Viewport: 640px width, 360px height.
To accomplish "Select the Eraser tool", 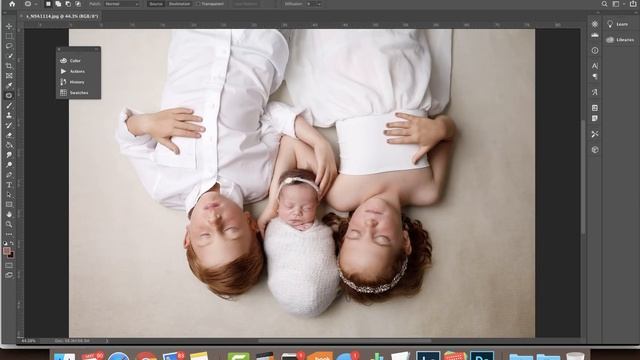I will 9,135.
